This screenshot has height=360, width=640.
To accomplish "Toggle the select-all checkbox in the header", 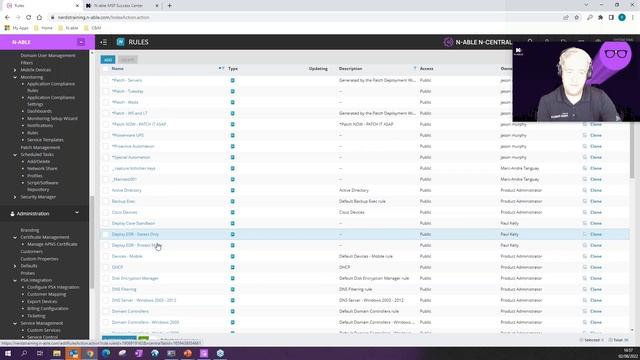I will [106, 69].
